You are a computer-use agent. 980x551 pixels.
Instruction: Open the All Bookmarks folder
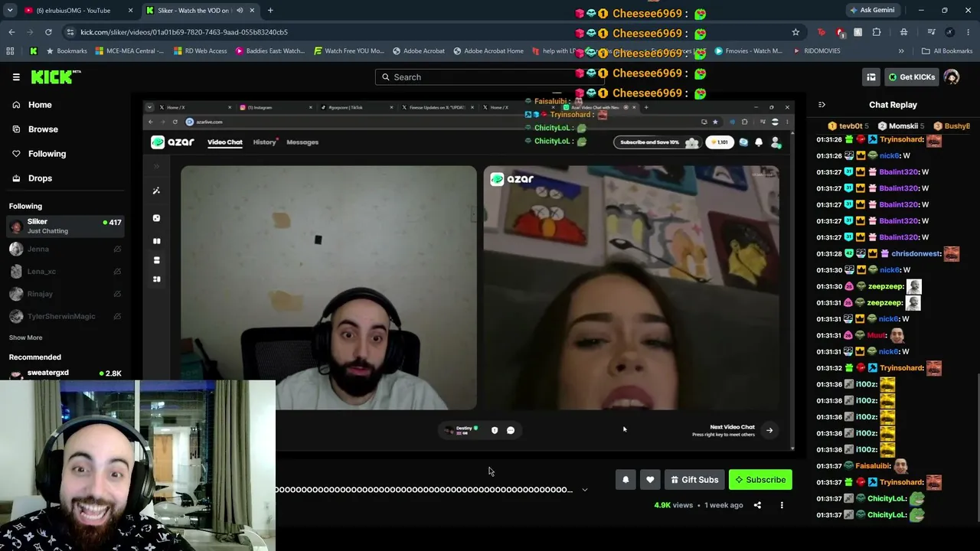tap(947, 51)
